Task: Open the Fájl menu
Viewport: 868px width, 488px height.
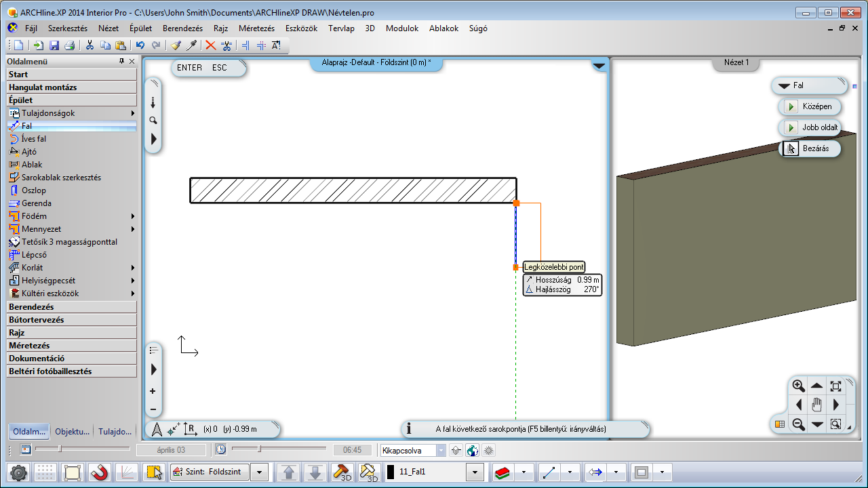Action: click(31, 28)
